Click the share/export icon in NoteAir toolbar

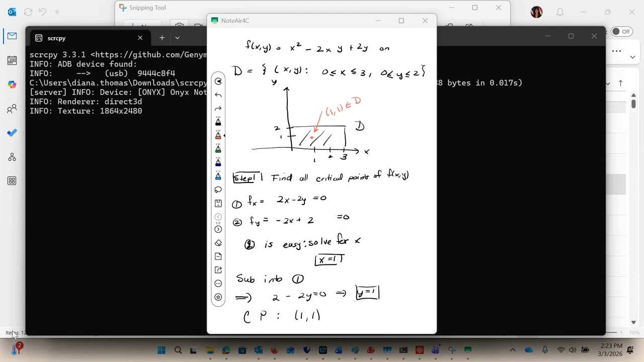coord(218,270)
